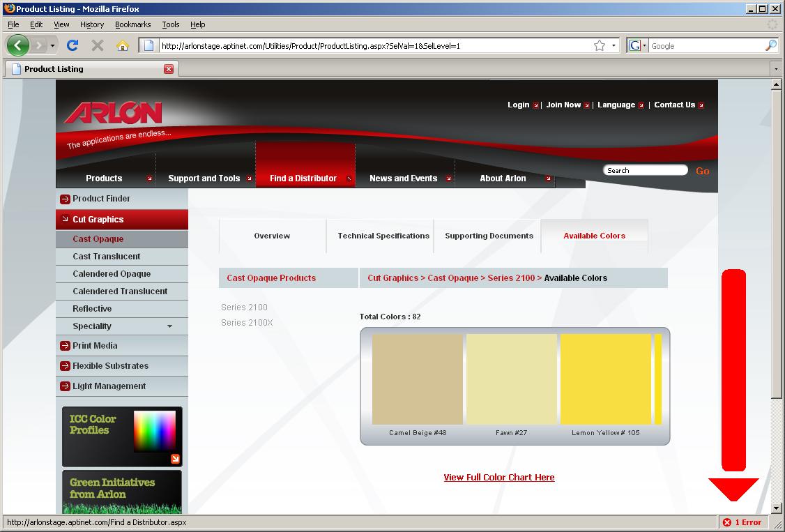Switch to the Supporting Documents tab
Screen dimensions: 785x532
487,236
